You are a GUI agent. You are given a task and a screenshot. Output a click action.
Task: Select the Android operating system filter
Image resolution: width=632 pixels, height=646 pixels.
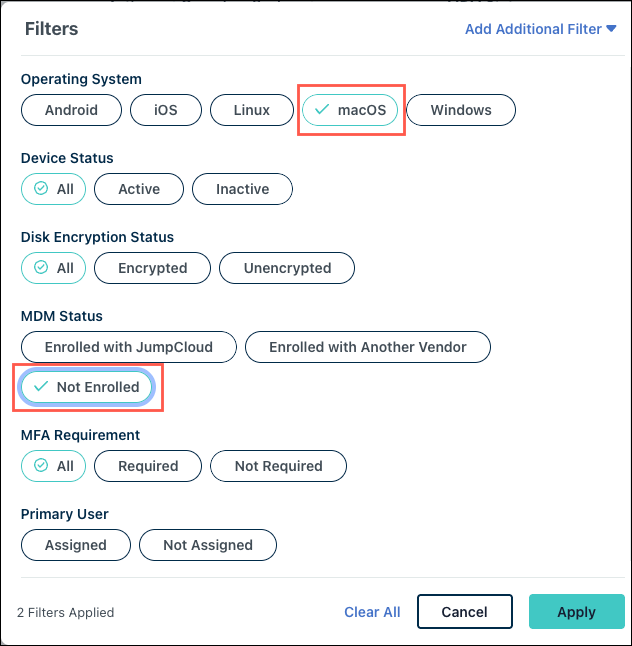[71, 110]
